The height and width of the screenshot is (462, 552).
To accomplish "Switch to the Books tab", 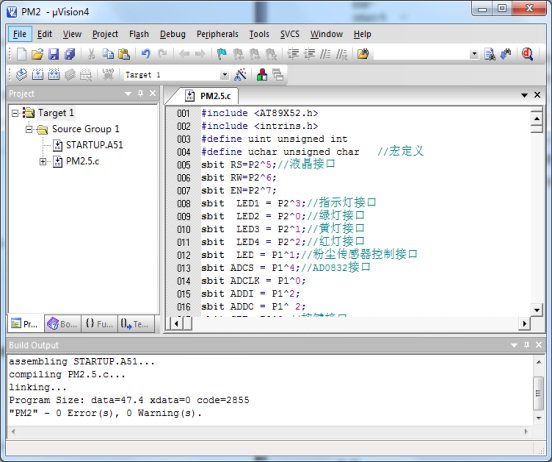I will tap(63, 324).
